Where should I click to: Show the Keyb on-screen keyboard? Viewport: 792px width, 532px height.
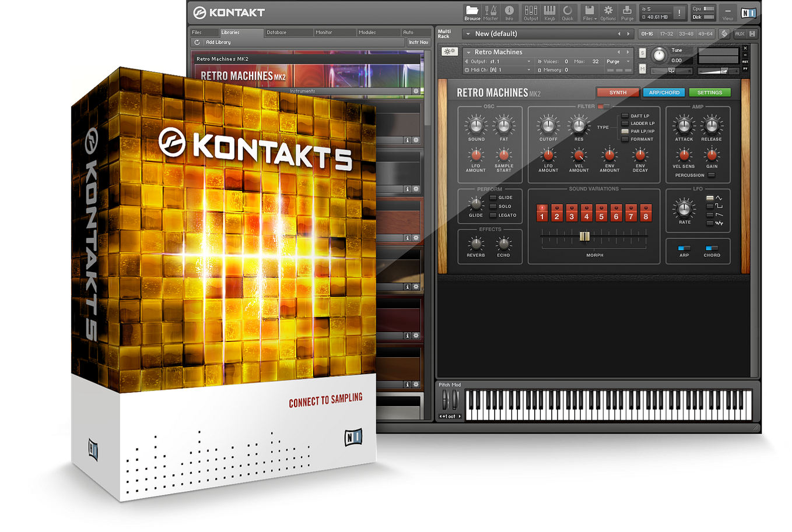[549, 12]
